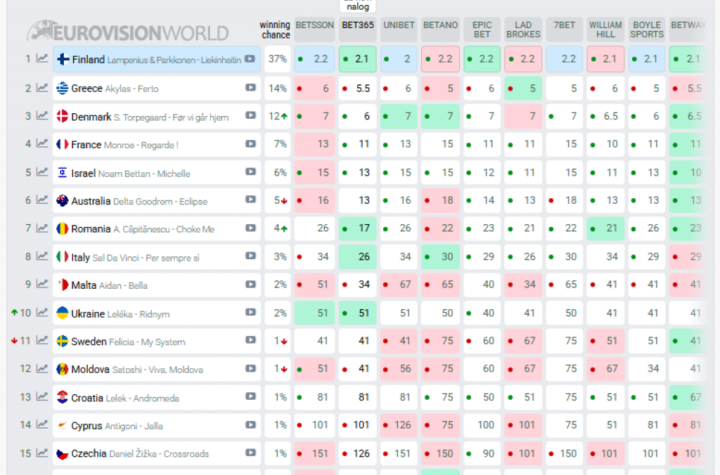The width and height of the screenshot is (720, 475).
Task: Click Finland's 37% winning chance
Action: tap(277, 59)
